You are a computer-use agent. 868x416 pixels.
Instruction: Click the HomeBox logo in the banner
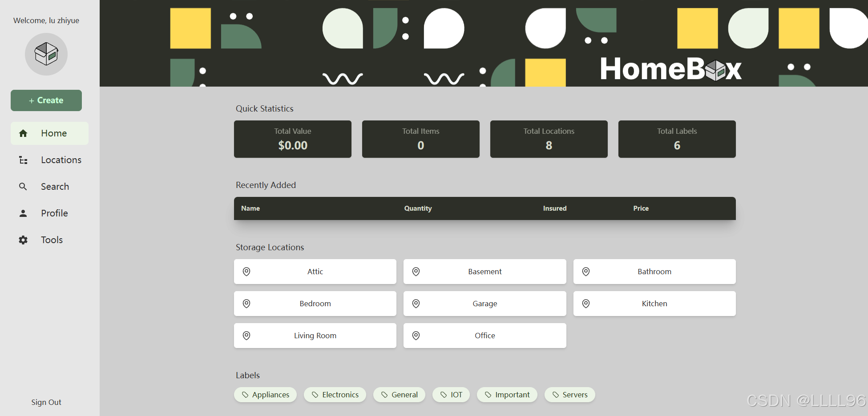click(671, 69)
